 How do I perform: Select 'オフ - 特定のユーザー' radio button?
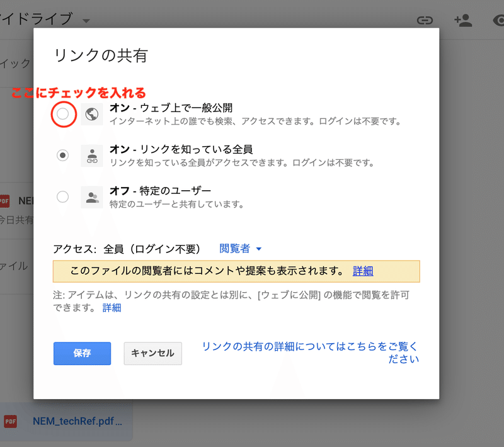(x=62, y=197)
